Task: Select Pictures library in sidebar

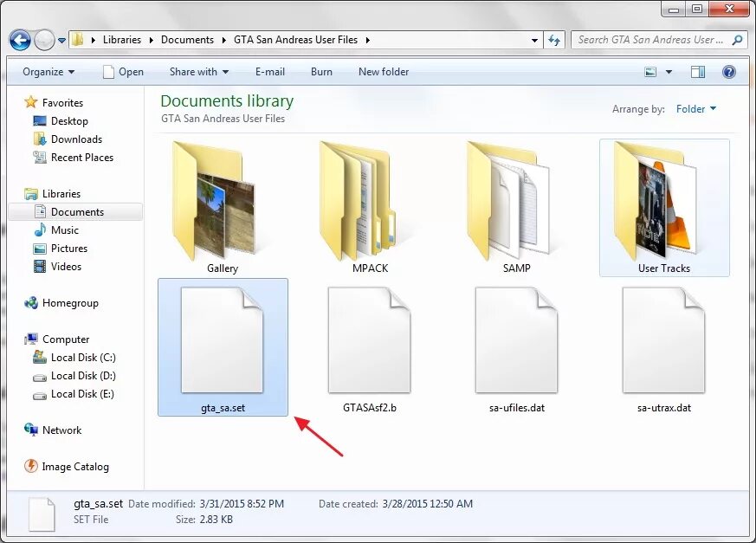Action: (61, 249)
